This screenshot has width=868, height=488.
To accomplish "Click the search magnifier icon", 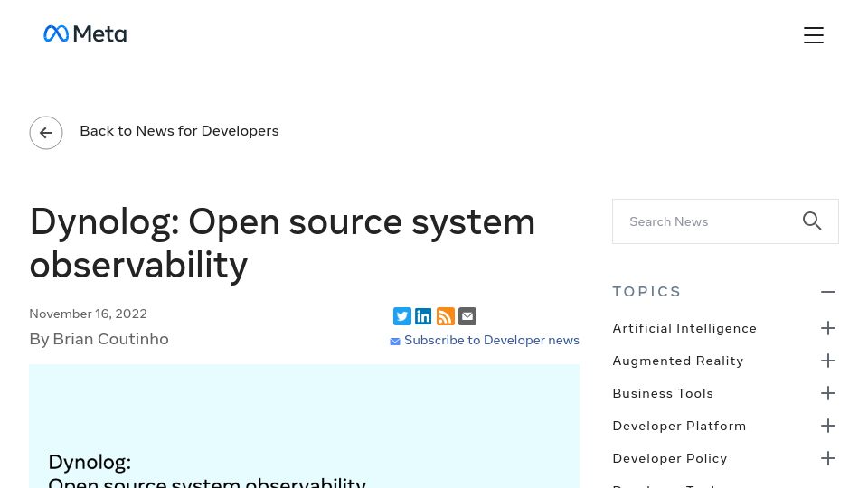I will pos(812,221).
